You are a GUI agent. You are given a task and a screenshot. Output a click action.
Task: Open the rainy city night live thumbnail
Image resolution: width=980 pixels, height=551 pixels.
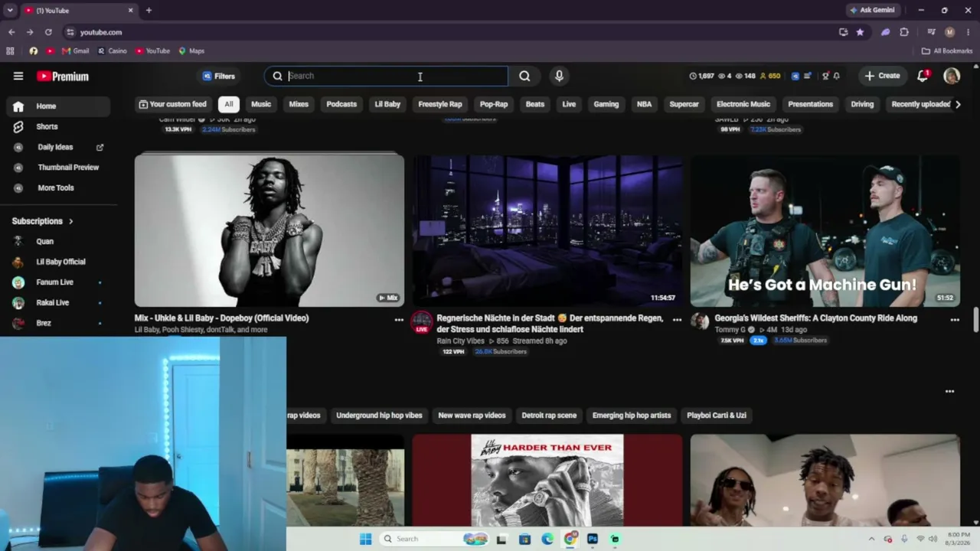[x=547, y=230]
